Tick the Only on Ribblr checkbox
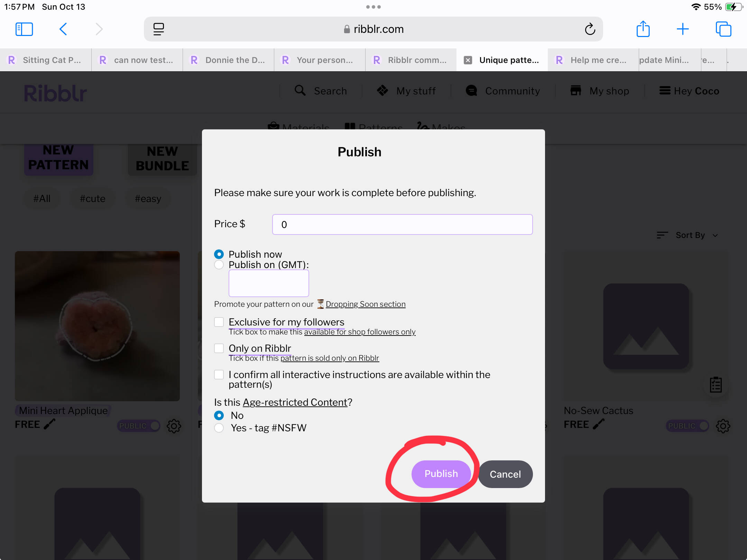Screen dimensions: 747x560 point(219,348)
